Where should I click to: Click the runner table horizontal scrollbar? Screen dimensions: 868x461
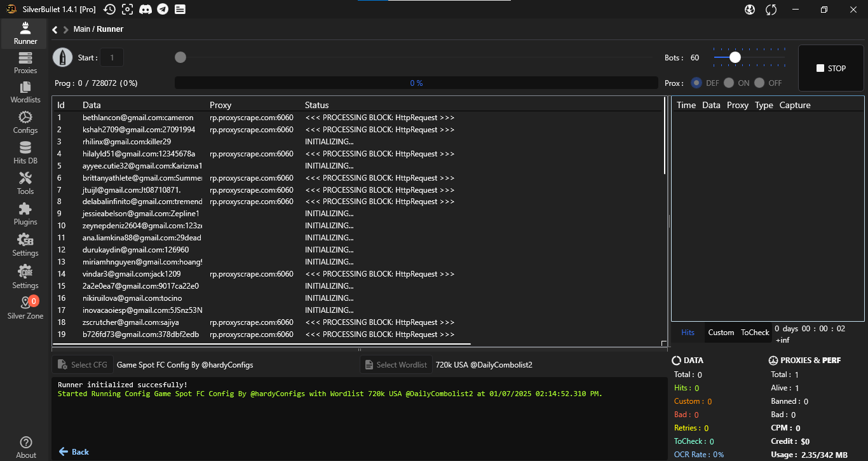tap(262, 344)
